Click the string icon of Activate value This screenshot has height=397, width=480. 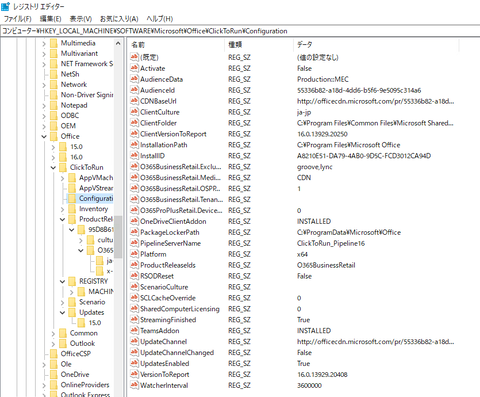tap(134, 68)
